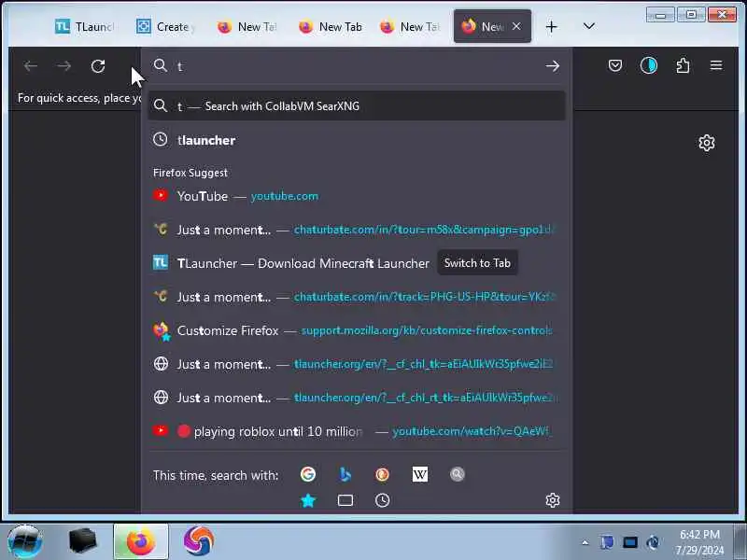This screenshot has height=560, width=747.
Task: Expand the list all tabs chevron
Action: [589, 26]
